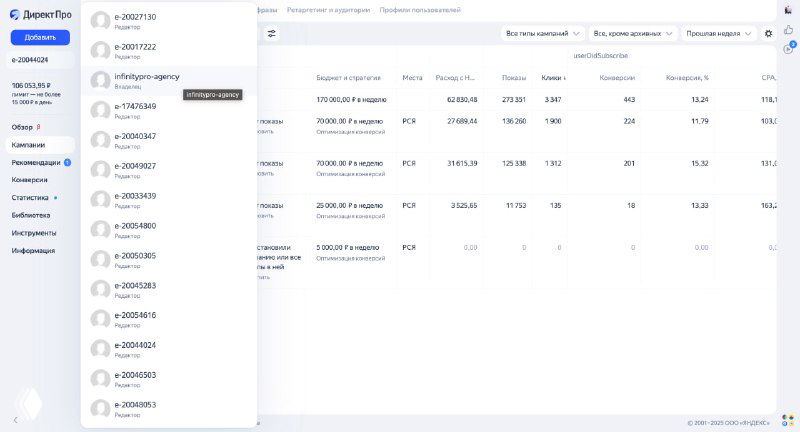The height and width of the screenshot is (432, 800).
Task: Click avatar of infinitypro-agency account
Action: pyautogui.click(x=100, y=80)
